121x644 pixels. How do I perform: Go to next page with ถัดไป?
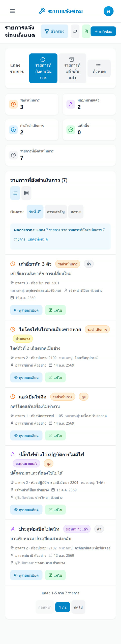(x=78, y=607)
